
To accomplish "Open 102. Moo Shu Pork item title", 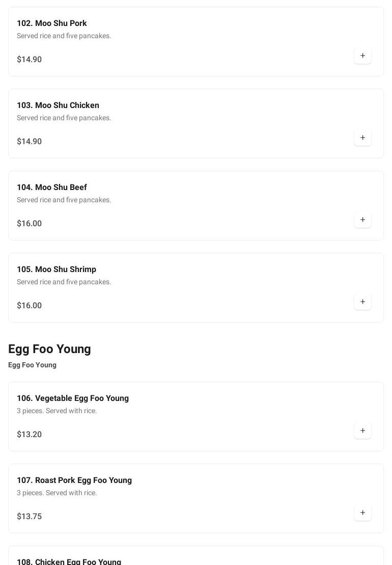I will point(52,23).
